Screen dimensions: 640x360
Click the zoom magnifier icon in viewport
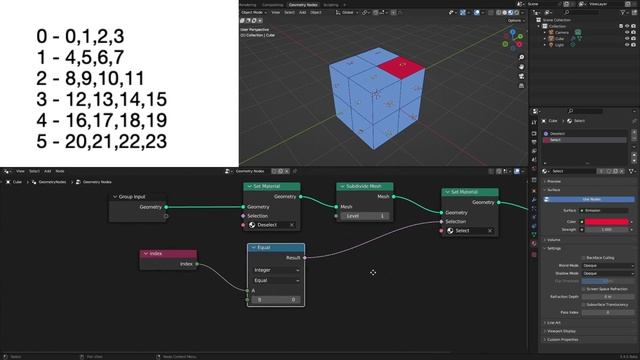(521, 57)
